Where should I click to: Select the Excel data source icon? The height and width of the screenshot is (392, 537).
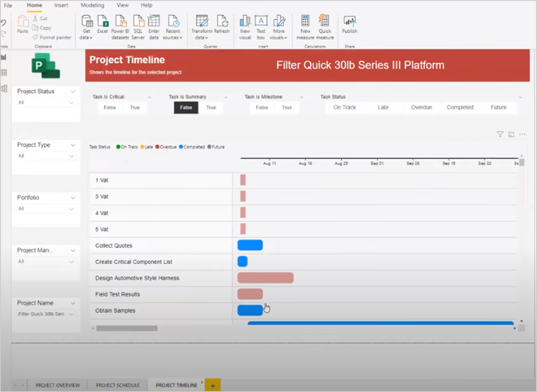102,26
